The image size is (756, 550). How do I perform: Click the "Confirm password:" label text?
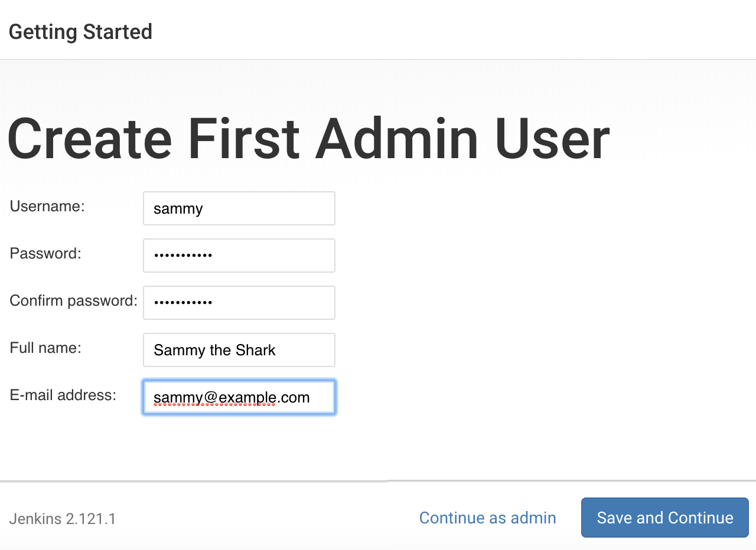click(73, 300)
